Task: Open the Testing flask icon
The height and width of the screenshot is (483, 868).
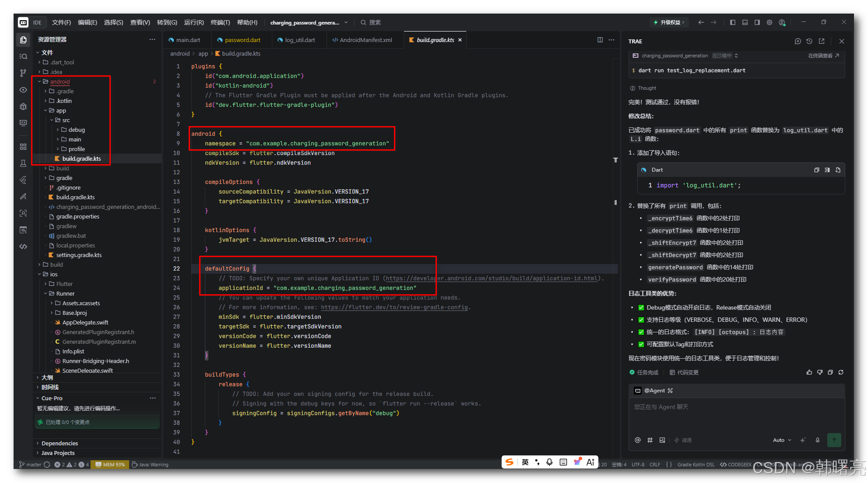Action: (23, 163)
